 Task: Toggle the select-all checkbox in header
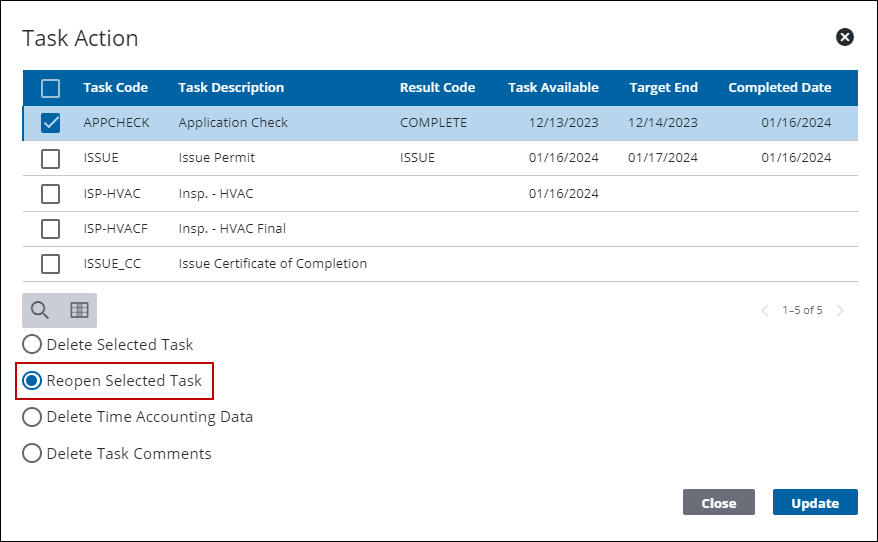50,88
